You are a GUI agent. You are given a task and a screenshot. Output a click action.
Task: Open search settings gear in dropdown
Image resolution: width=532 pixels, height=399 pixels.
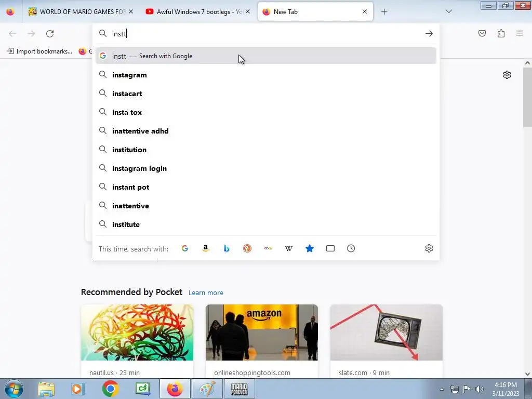point(429,248)
